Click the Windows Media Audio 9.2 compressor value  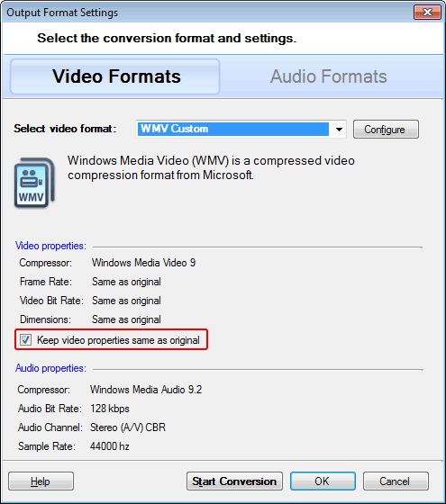click(x=146, y=390)
